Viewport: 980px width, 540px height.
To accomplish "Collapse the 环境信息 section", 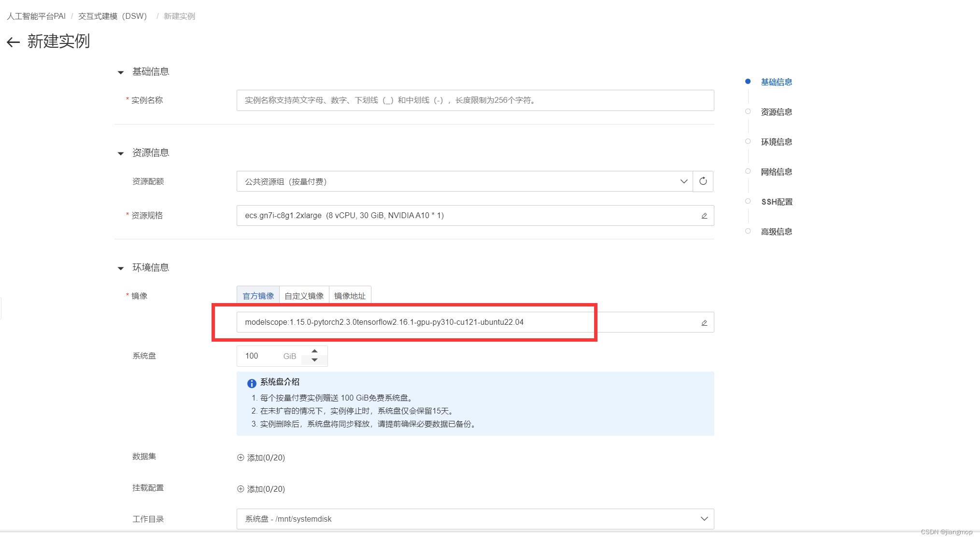I will [120, 268].
